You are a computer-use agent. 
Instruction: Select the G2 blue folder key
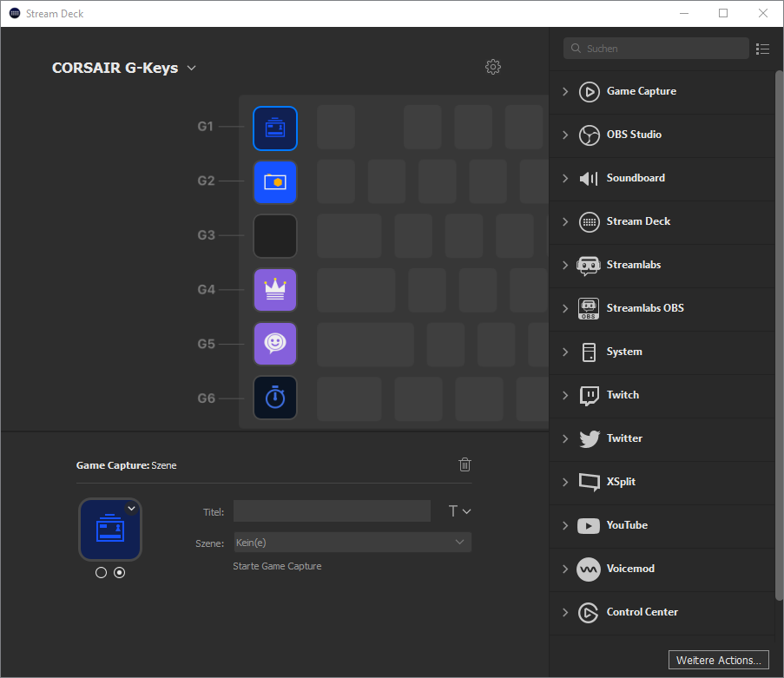275,182
